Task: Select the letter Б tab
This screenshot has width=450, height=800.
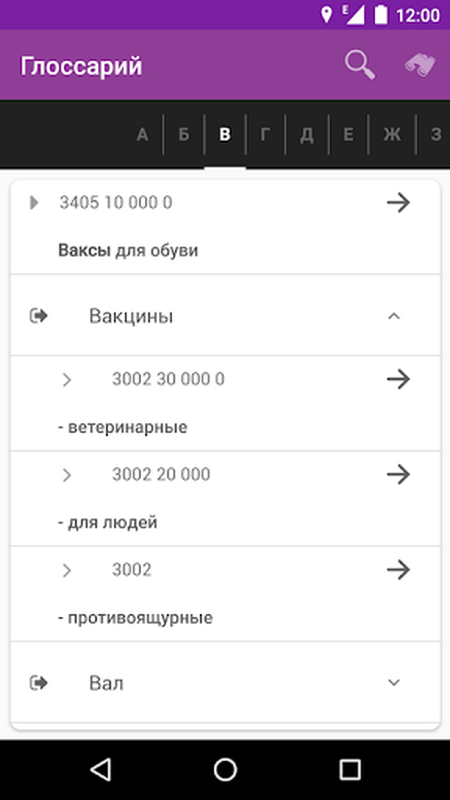Action: point(184,135)
